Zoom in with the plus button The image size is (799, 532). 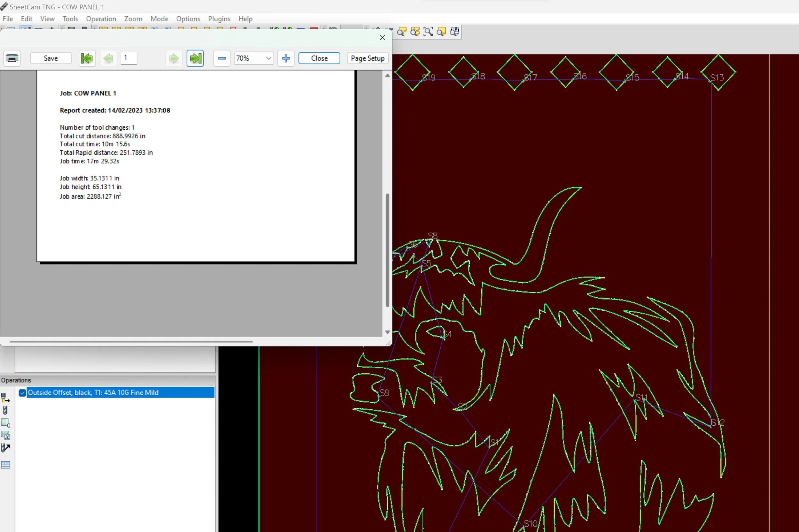tap(286, 58)
